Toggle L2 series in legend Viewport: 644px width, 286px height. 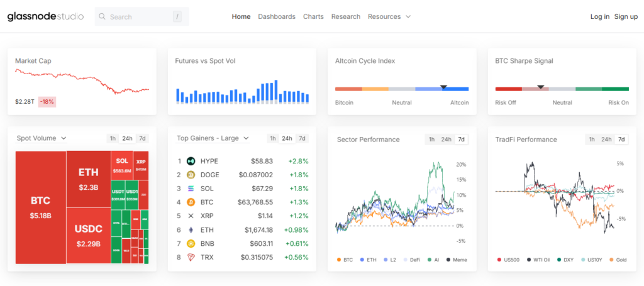point(391,260)
